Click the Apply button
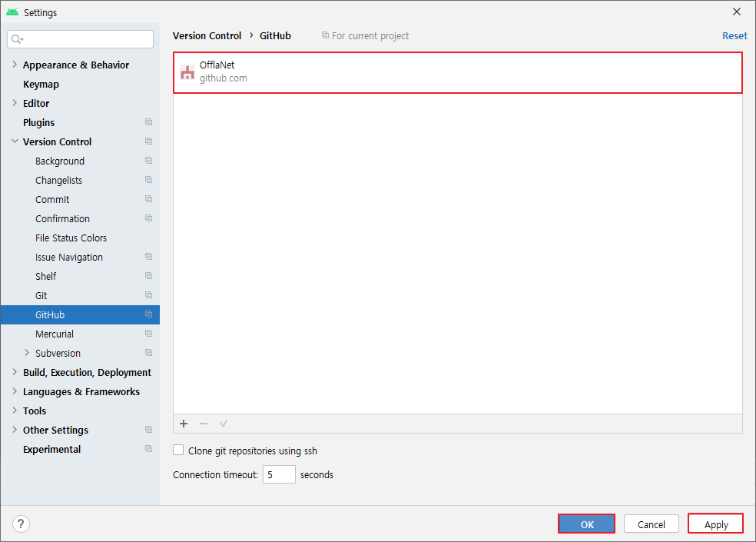Viewport: 756px width, 542px height. 715,524
